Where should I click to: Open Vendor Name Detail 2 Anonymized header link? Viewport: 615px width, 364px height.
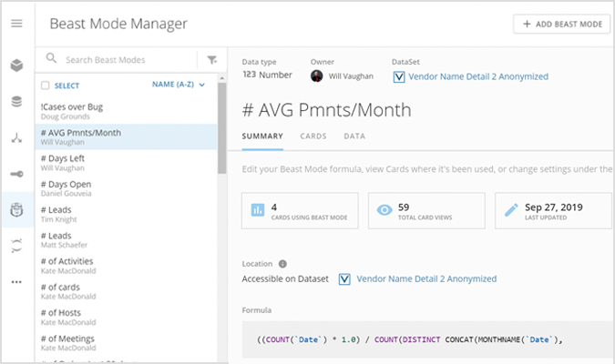point(478,76)
